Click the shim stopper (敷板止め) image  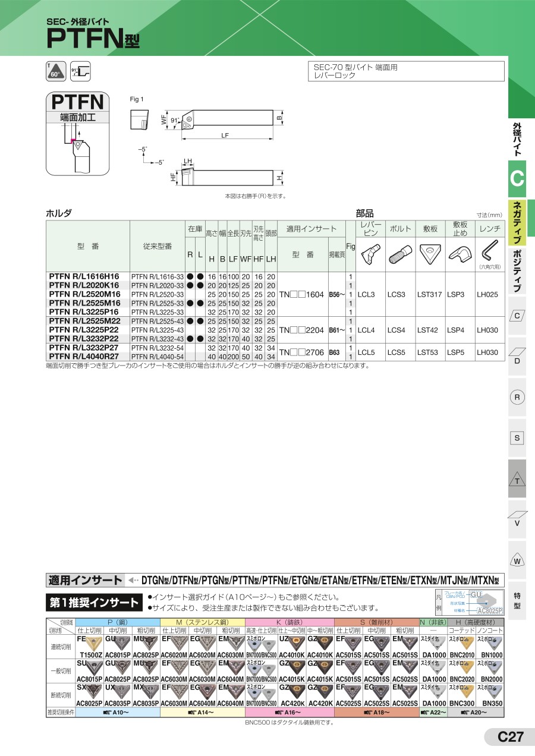(x=460, y=256)
